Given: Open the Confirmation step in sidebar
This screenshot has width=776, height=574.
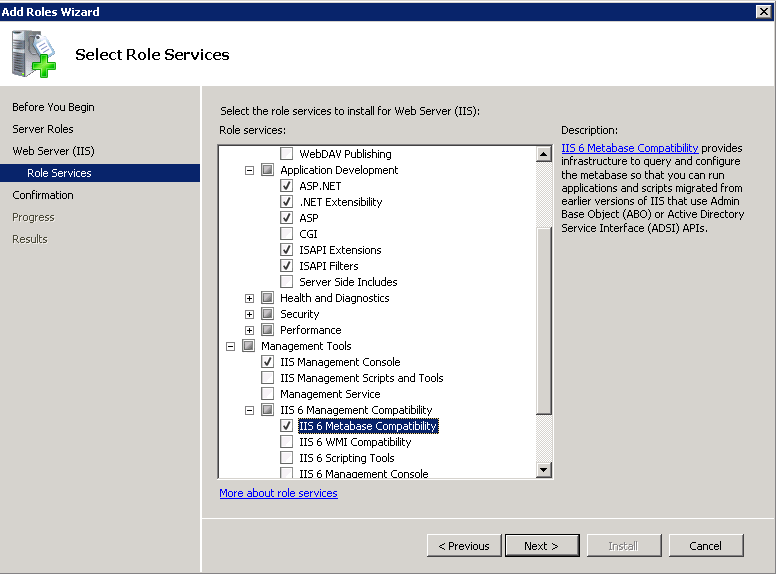Looking at the screenshot, I should click(42, 195).
